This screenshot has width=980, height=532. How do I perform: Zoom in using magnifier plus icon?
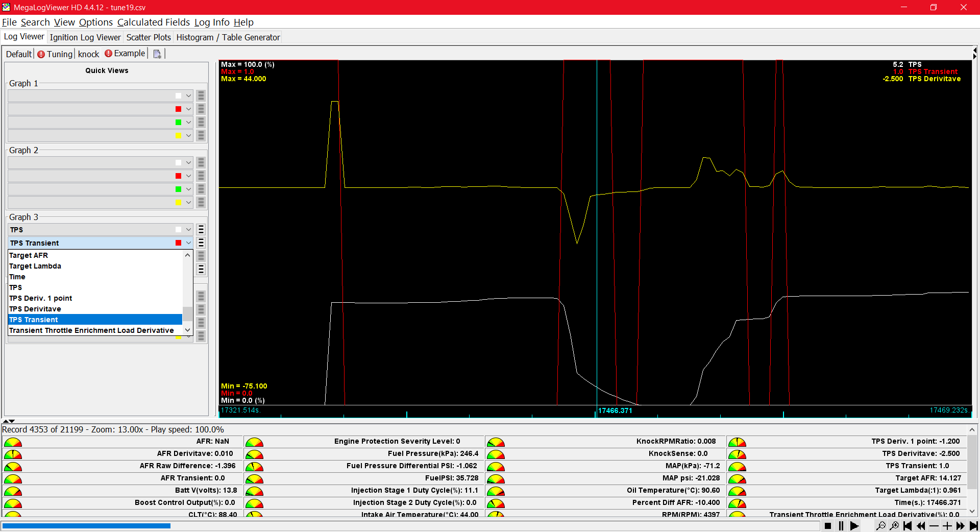click(x=894, y=526)
